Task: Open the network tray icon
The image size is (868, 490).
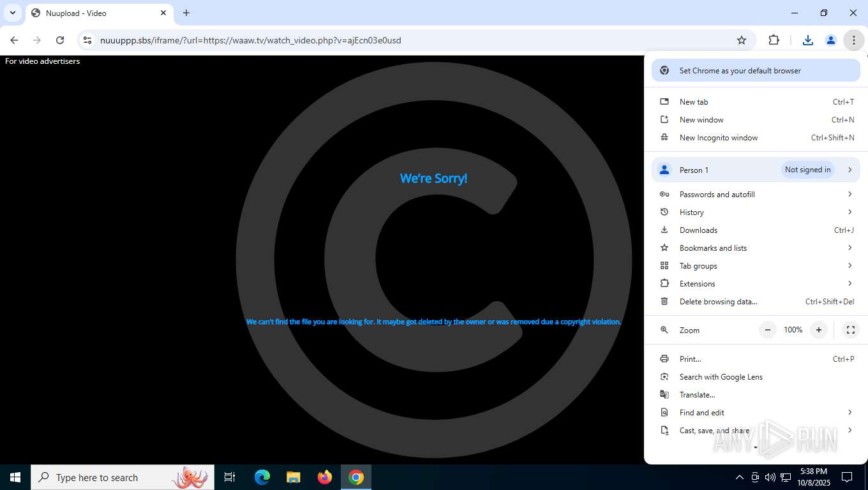Action: pyautogui.click(x=786, y=477)
